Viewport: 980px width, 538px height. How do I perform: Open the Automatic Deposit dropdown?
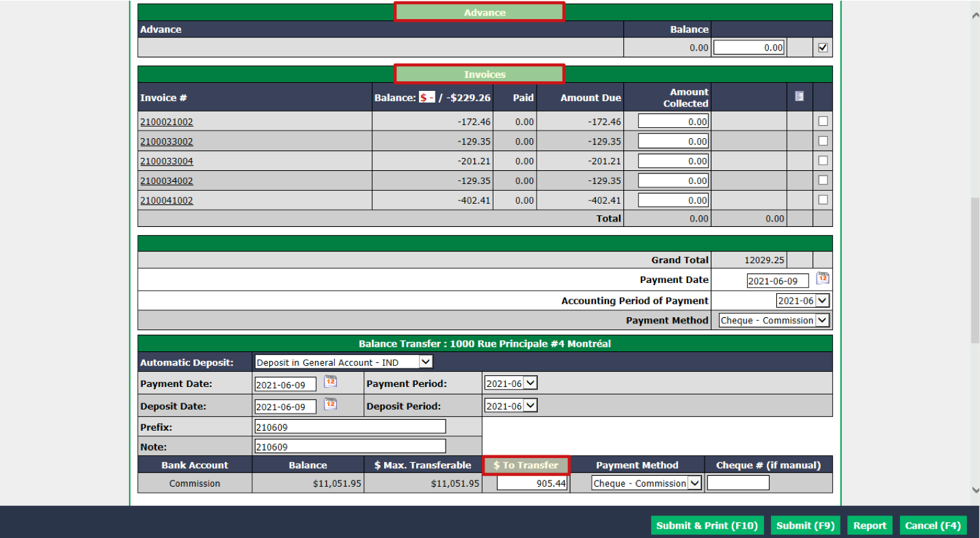pyautogui.click(x=344, y=362)
